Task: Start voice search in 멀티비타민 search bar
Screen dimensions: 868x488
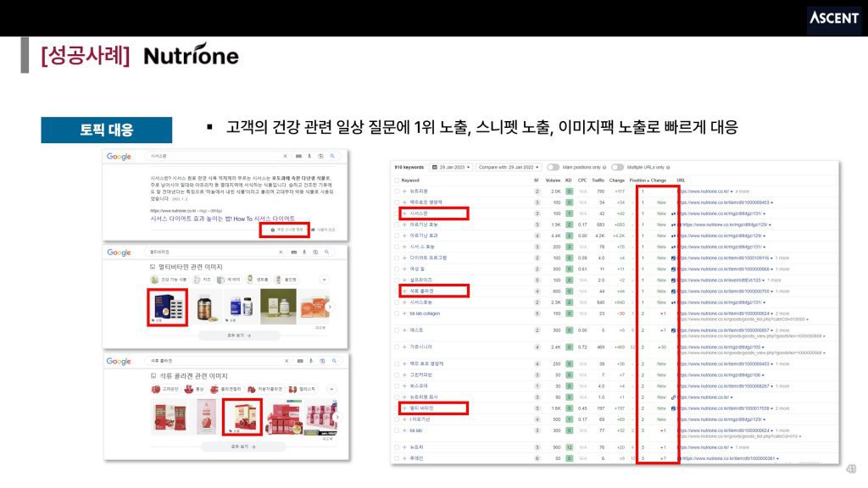Action: pyautogui.click(x=304, y=252)
